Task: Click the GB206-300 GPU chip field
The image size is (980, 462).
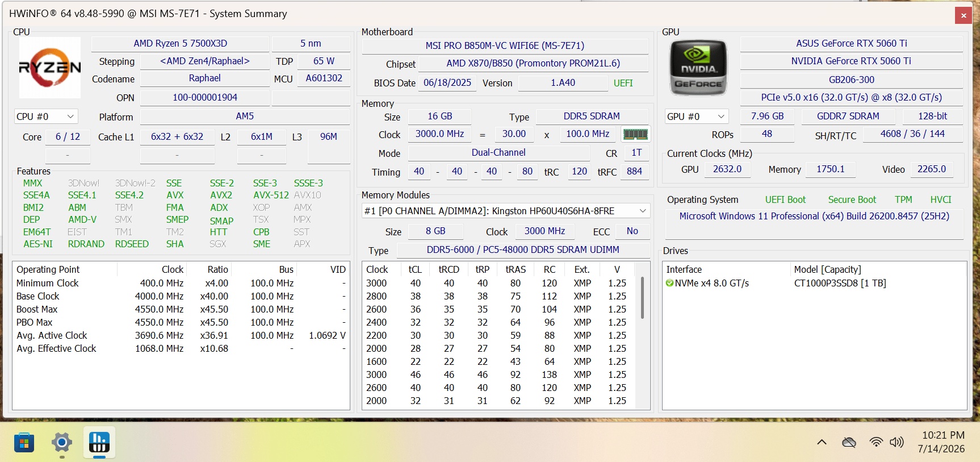Action: click(x=851, y=80)
